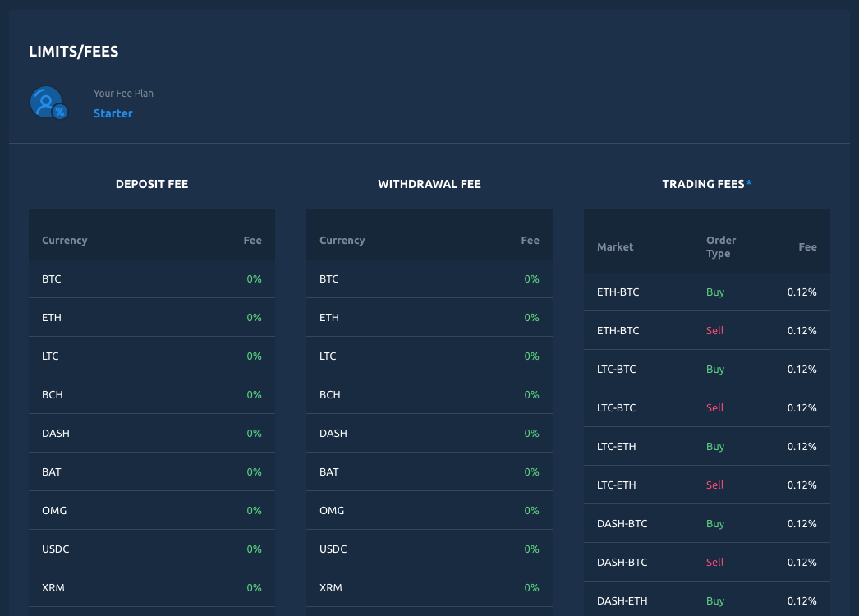Select OMG in the Deposit Fee table
This screenshot has width=859, height=616.
click(54, 510)
